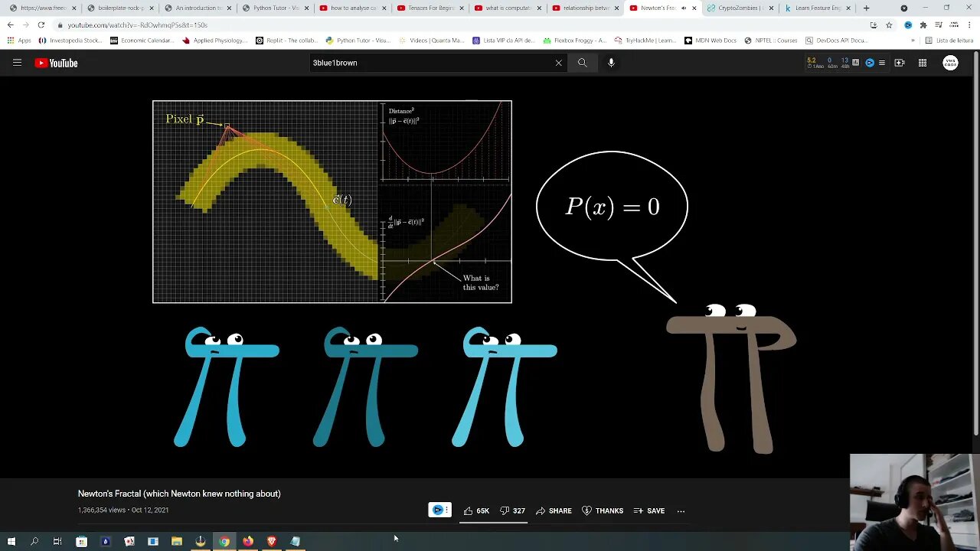Open Investopedia Stock bookmark
The image size is (980, 551).
point(70,41)
